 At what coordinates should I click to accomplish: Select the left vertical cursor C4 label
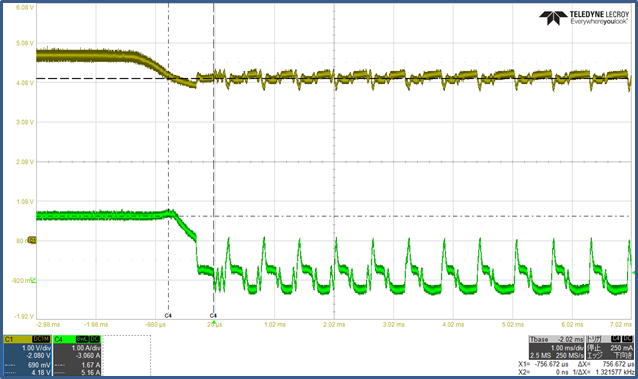tap(168, 316)
